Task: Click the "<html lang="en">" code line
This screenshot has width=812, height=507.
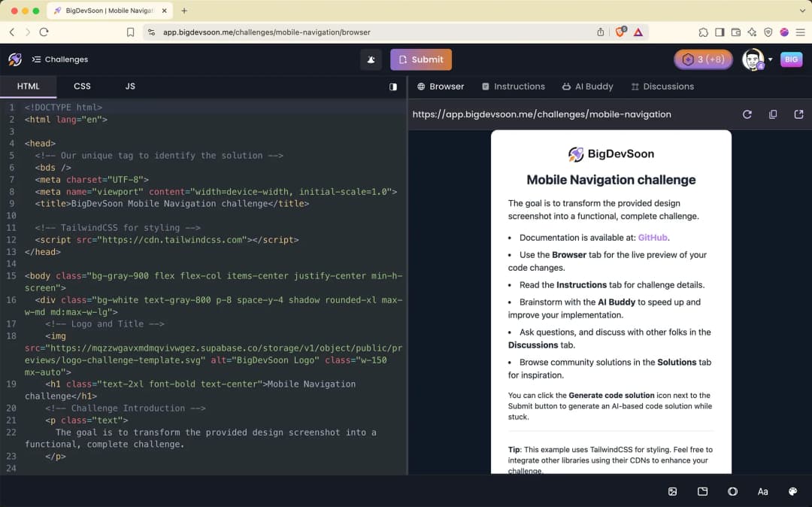Action: 65,119
